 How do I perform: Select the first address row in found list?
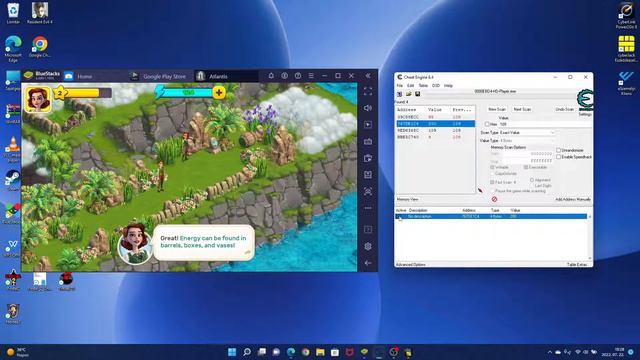pyautogui.click(x=435, y=117)
